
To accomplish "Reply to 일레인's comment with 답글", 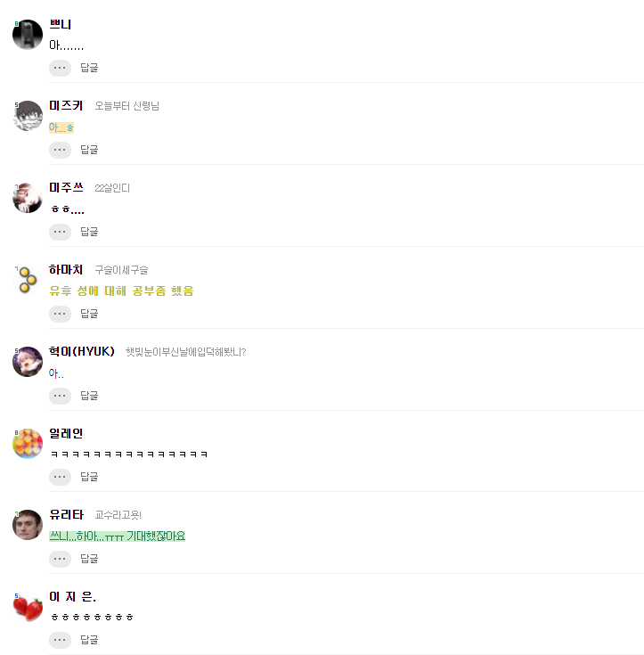I will pyautogui.click(x=89, y=477).
